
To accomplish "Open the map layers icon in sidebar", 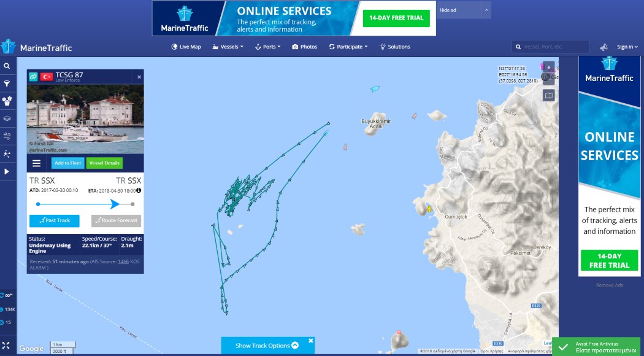I will [x=7, y=119].
